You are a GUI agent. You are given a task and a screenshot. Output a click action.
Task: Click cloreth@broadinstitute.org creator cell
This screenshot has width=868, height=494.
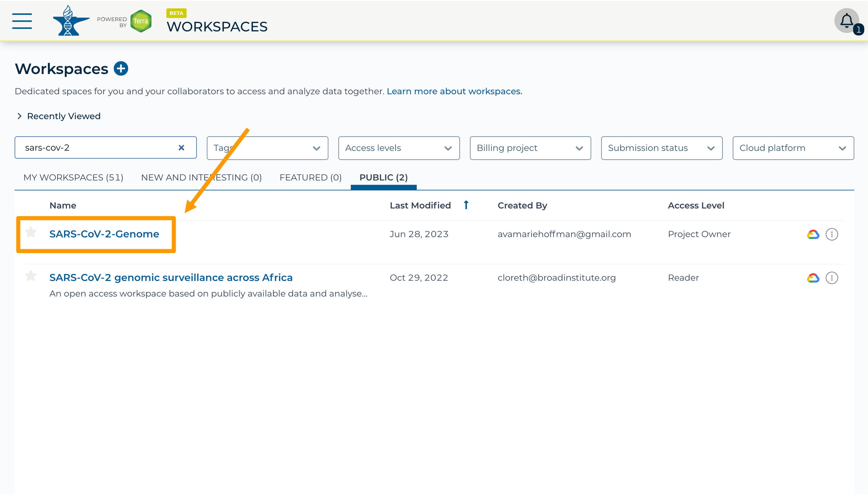(x=557, y=277)
